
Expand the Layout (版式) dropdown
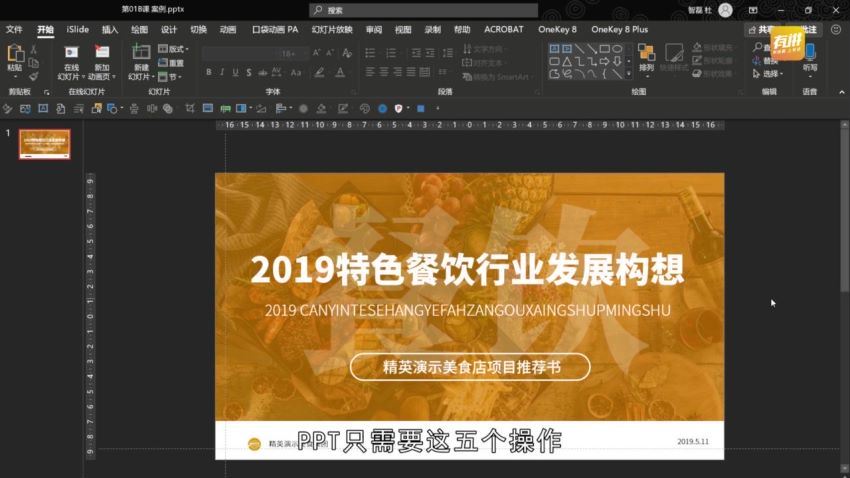(174, 48)
